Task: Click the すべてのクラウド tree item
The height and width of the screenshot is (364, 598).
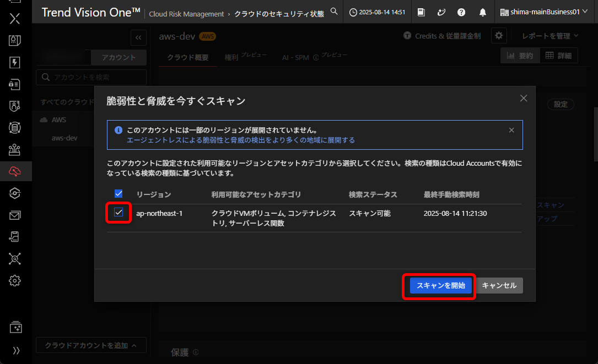Action: 67,102
